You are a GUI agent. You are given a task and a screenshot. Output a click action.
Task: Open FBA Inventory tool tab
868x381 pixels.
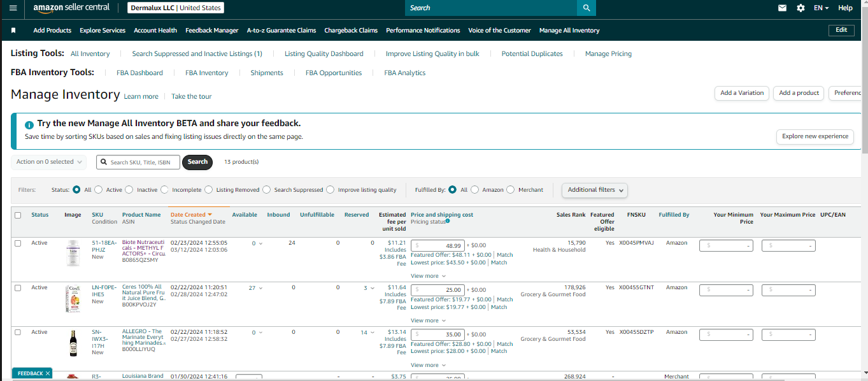pyautogui.click(x=207, y=73)
